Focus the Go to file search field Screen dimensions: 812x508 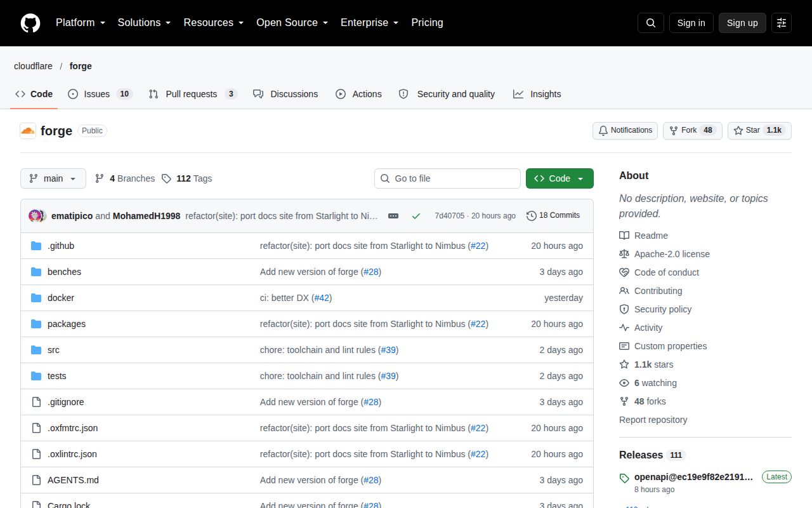pos(447,178)
